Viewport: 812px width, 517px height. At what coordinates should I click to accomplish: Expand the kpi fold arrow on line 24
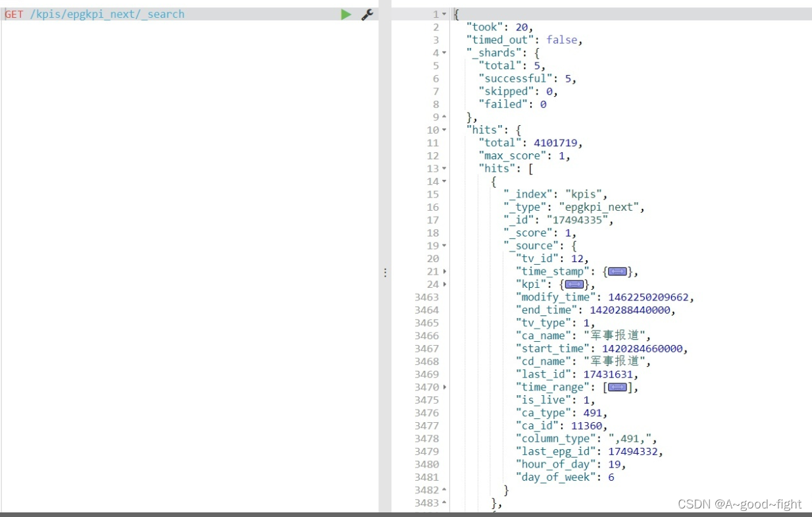point(445,285)
